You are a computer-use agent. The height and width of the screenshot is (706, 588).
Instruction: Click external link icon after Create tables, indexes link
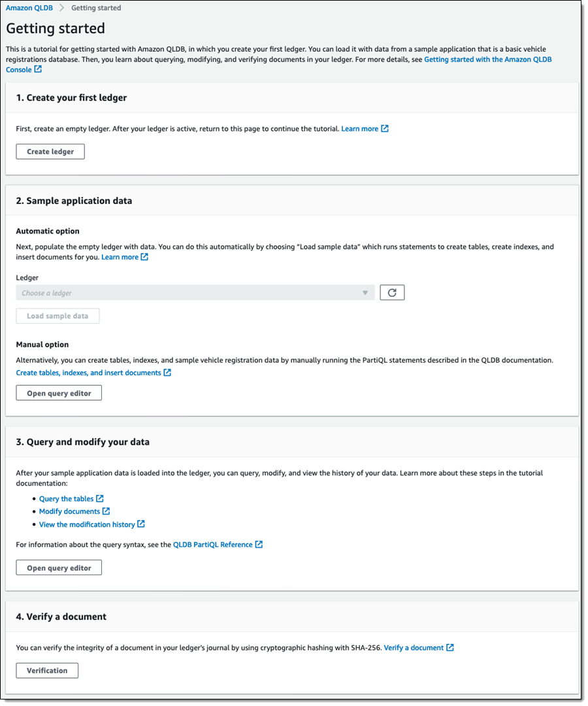coord(167,373)
